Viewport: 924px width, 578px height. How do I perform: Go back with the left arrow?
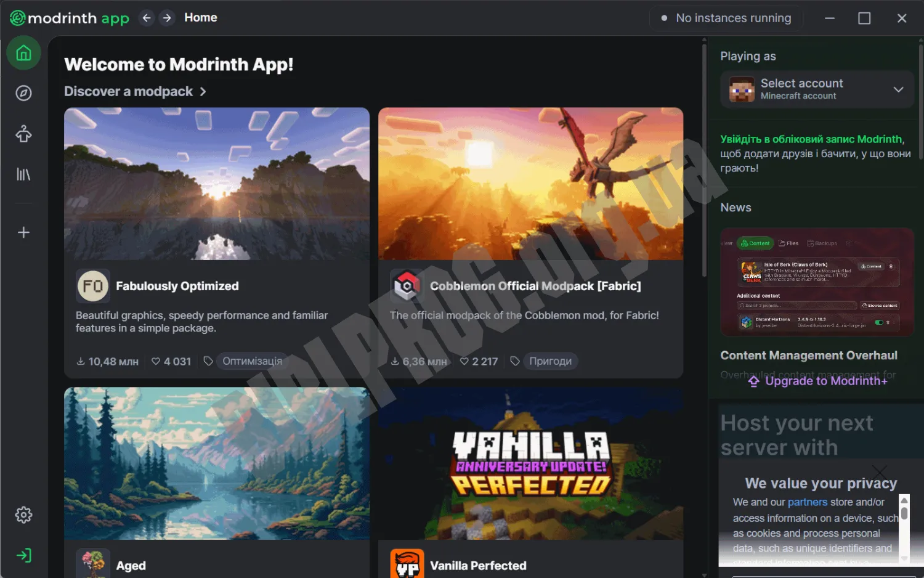147,18
